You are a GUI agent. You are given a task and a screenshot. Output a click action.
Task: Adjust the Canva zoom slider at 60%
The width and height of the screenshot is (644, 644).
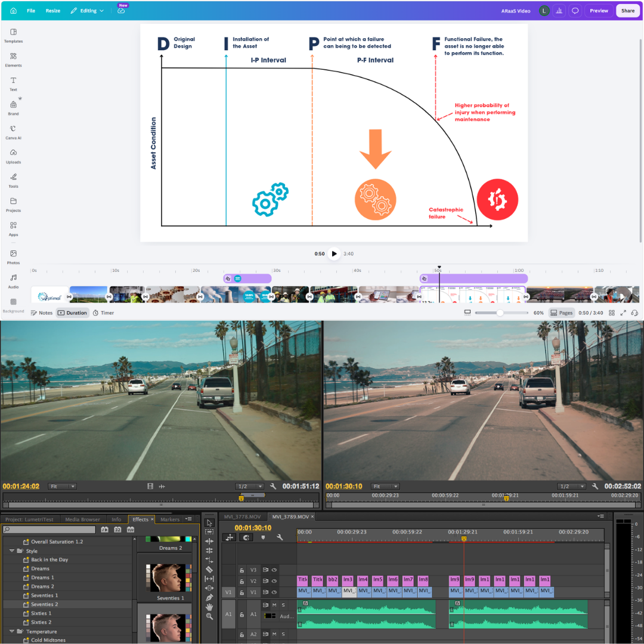tap(500, 313)
